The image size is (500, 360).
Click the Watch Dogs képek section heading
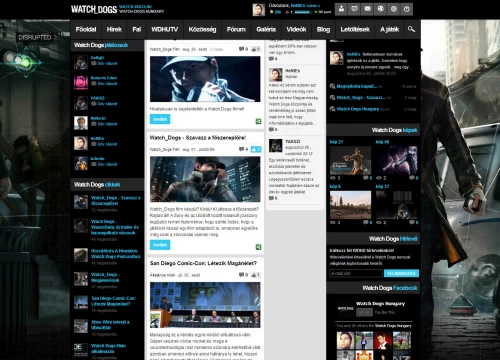pos(394,130)
